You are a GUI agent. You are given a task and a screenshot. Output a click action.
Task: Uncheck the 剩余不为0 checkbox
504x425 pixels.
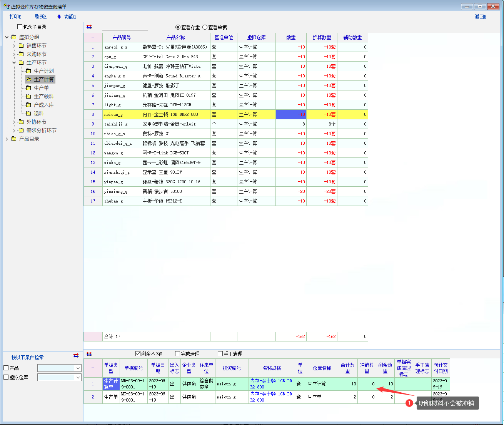(x=138, y=354)
